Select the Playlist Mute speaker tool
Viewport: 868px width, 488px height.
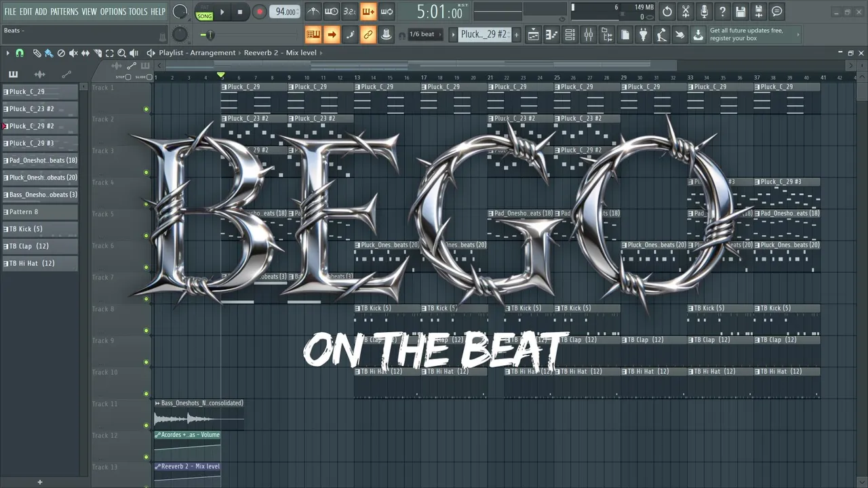tap(73, 53)
